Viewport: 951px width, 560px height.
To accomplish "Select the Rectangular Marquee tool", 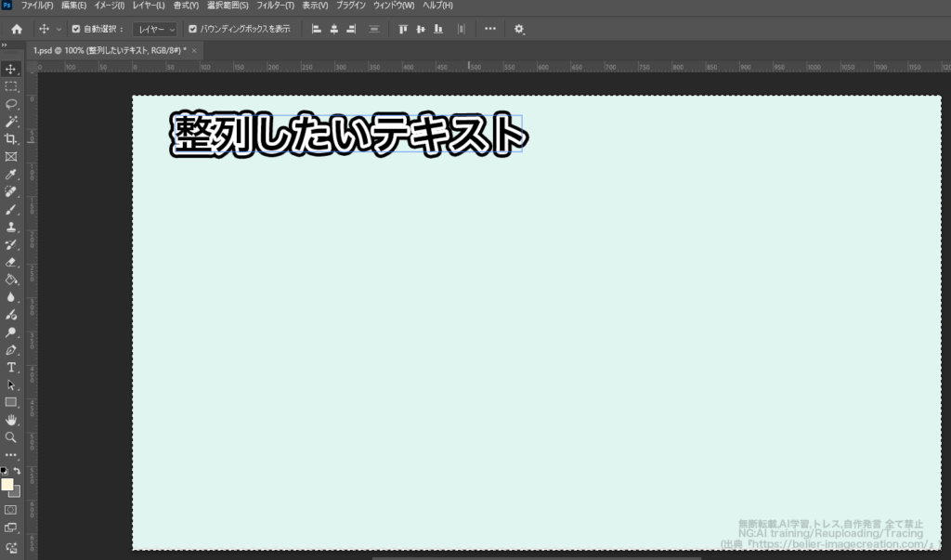I will [x=11, y=86].
